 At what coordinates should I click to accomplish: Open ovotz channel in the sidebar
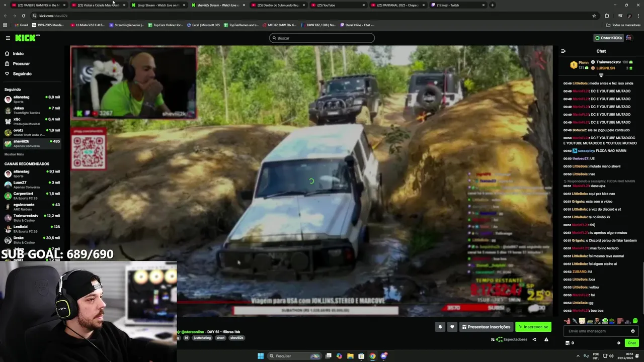32,132
